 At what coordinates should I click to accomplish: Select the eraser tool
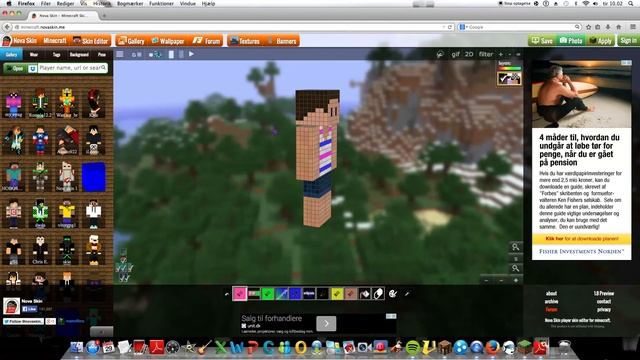[x=378, y=293]
